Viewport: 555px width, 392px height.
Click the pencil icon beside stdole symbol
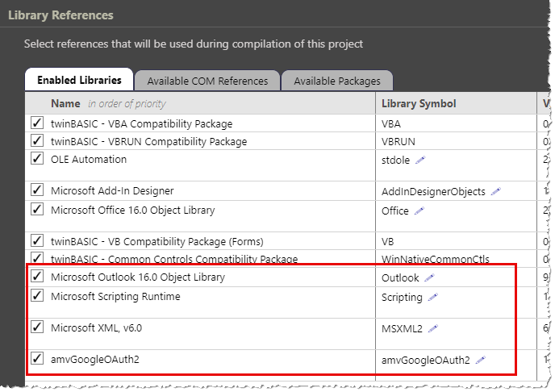[419, 161]
